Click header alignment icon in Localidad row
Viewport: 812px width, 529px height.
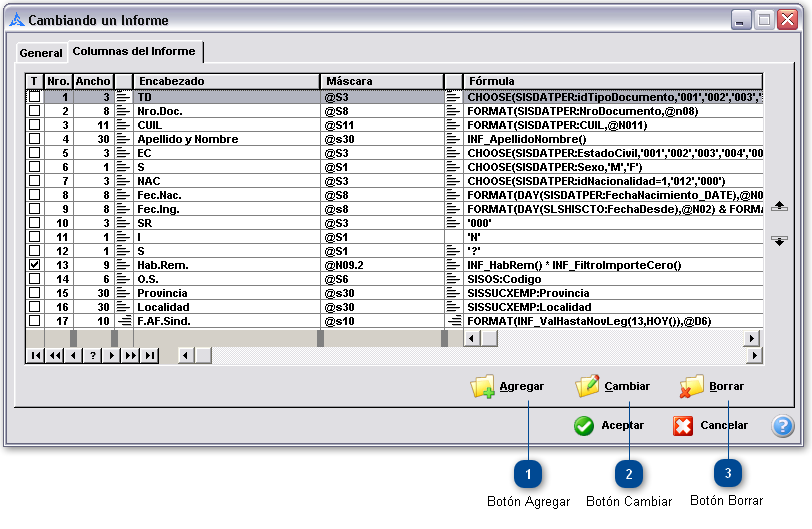(x=123, y=307)
